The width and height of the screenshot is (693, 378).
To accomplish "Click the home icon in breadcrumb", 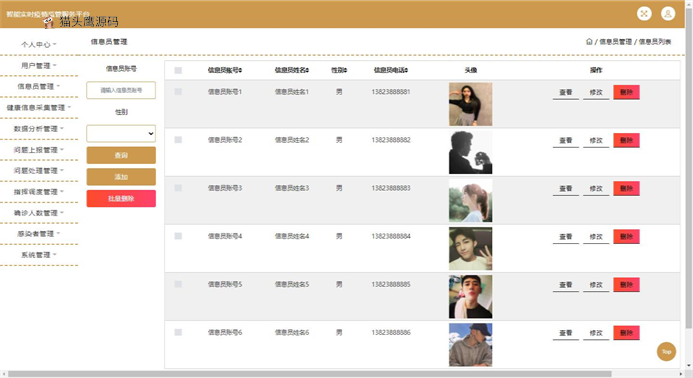I will [589, 42].
